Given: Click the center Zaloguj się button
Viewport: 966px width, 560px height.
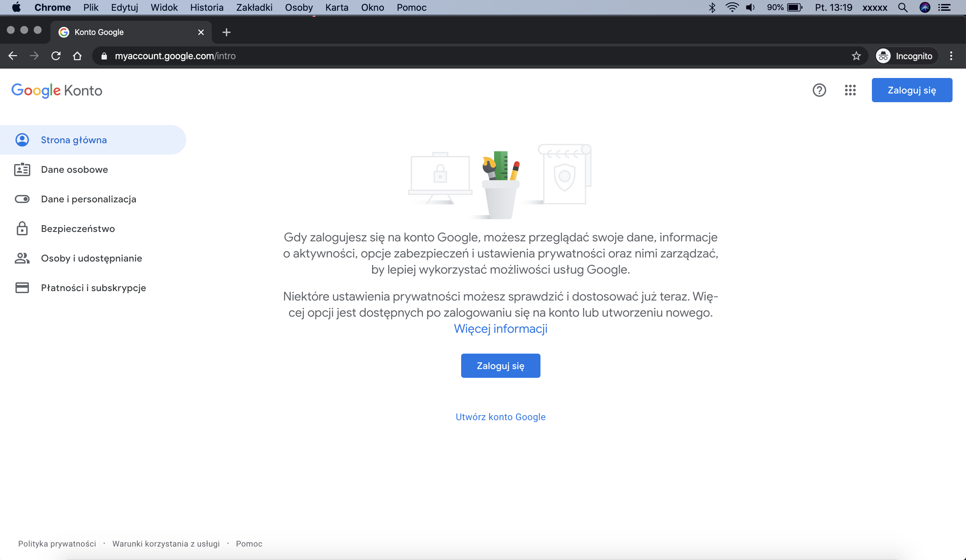Looking at the screenshot, I should [x=500, y=366].
